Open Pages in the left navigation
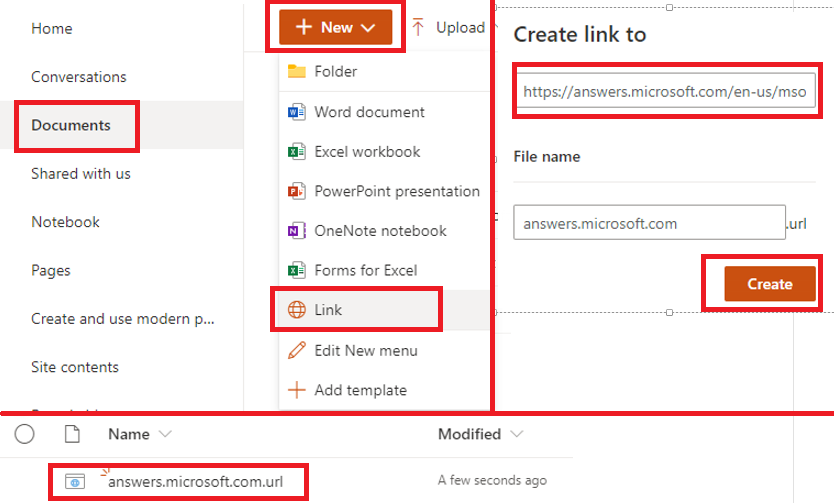Image resolution: width=834 pixels, height=503 pixels. tap(51, 270)
